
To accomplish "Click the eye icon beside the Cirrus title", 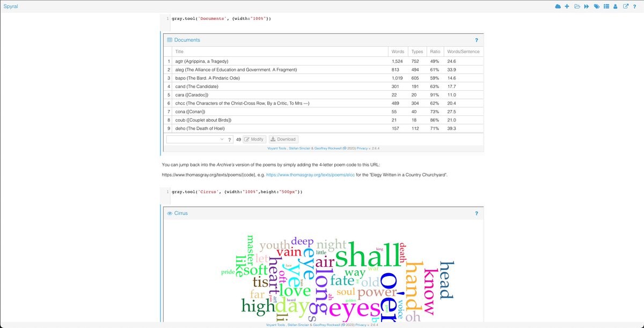I will click(170, 214).
